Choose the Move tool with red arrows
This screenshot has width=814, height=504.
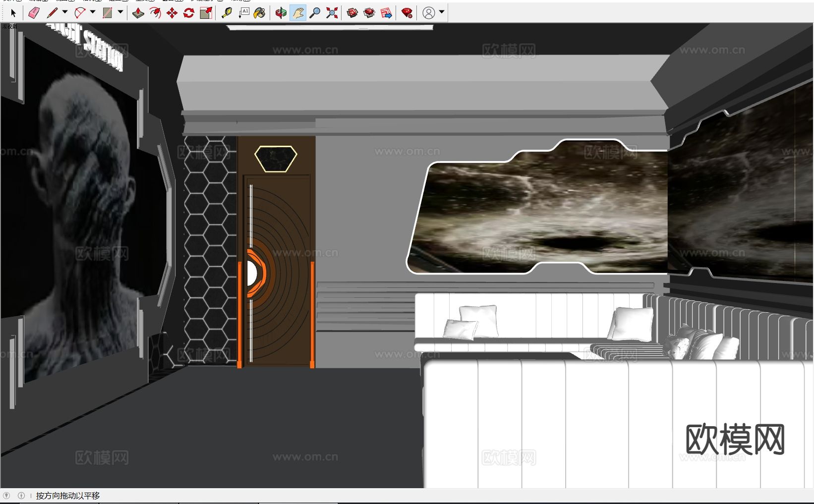point(172,13)
